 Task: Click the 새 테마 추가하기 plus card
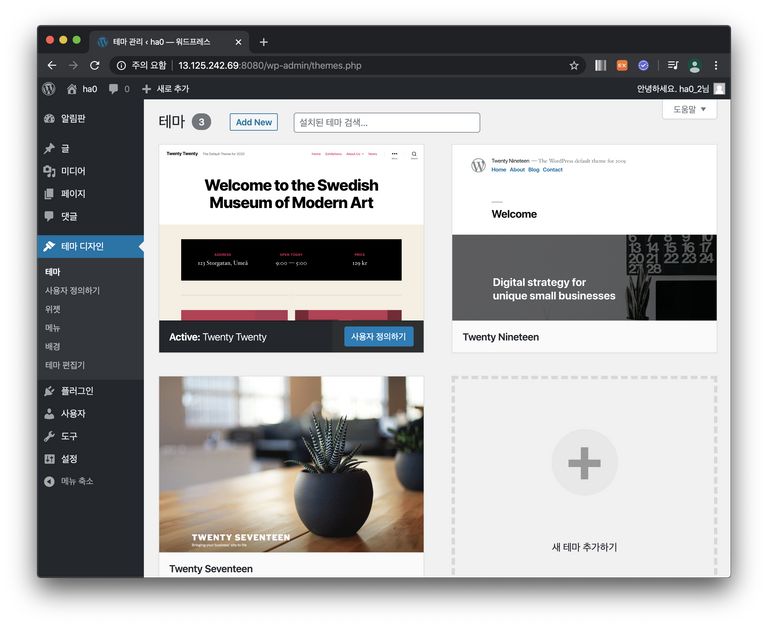click(584, 476)
